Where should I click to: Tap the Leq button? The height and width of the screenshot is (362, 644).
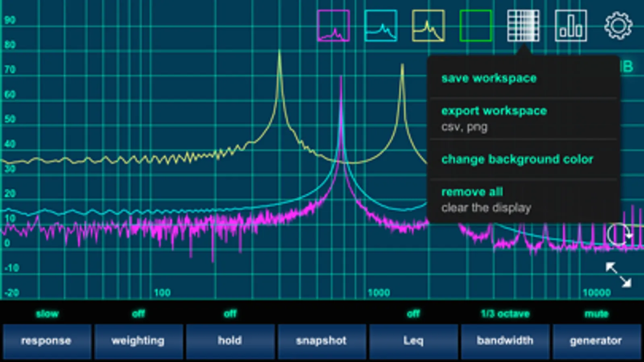tap(413, 341)
